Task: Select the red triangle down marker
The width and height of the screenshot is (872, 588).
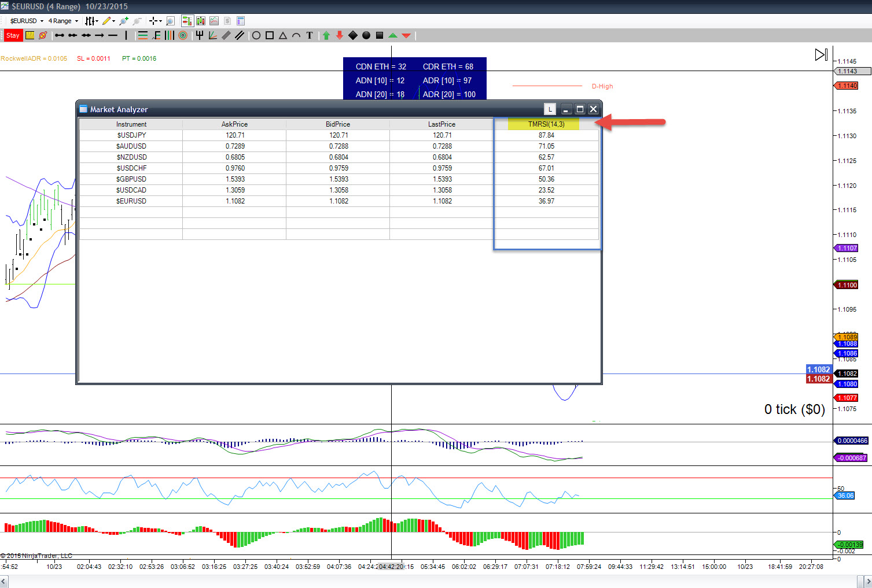Action: (406, 35)
